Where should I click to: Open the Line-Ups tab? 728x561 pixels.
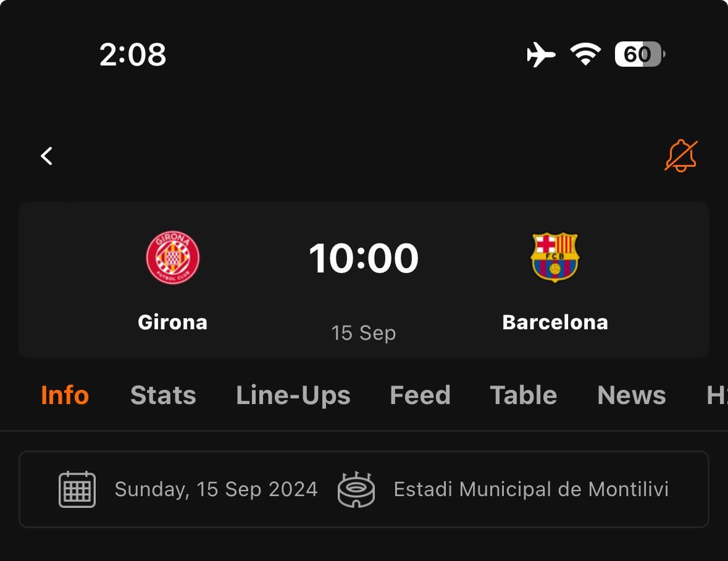tap(293, 395)
